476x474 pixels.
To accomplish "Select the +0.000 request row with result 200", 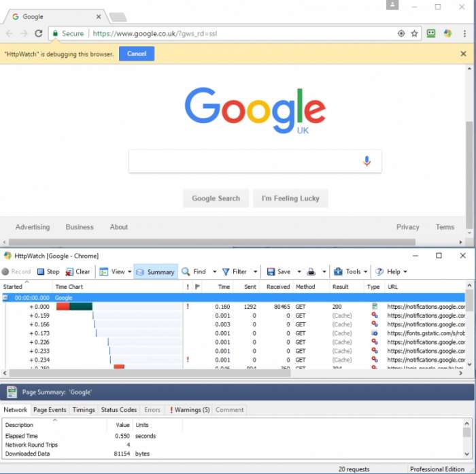I will (x=234, y=307).
